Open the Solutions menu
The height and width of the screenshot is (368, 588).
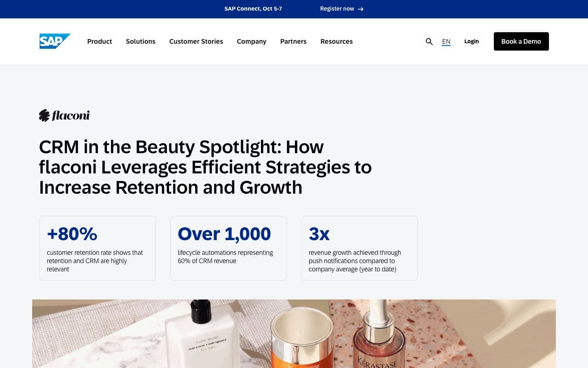(141, 41)
